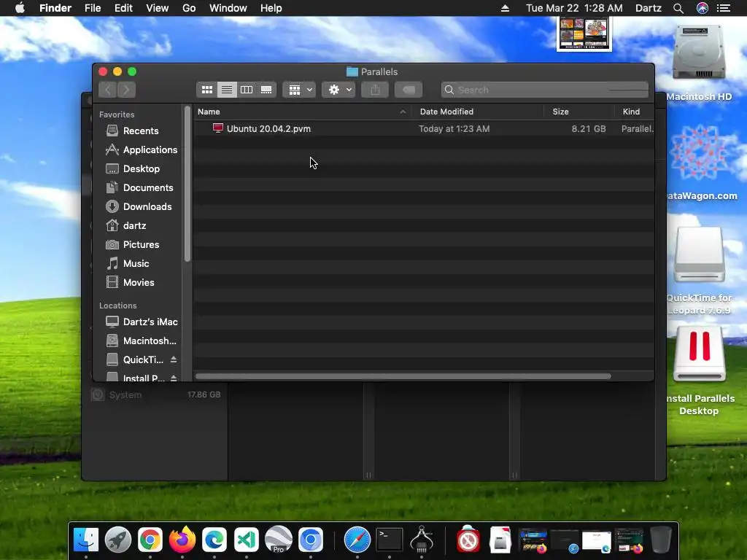
Task: Open Microsoft Edge from the Dock
Action: click(x=214, y=540)
